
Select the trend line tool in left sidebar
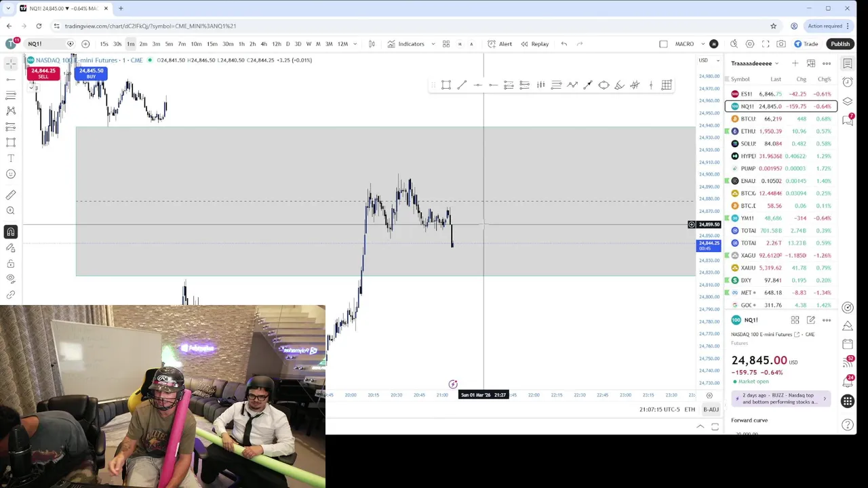coord(11,79)
